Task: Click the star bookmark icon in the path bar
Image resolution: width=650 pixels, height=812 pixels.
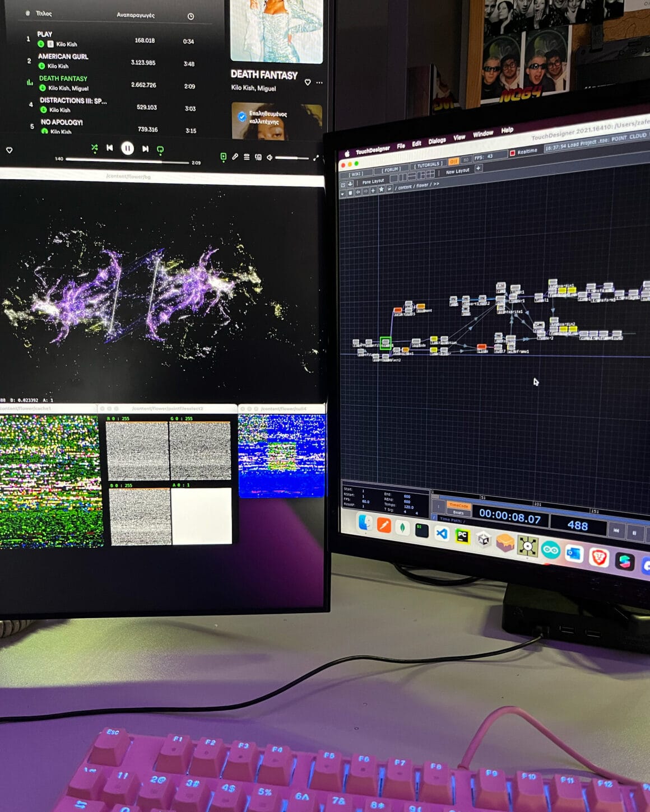Action: pos(382,189)
